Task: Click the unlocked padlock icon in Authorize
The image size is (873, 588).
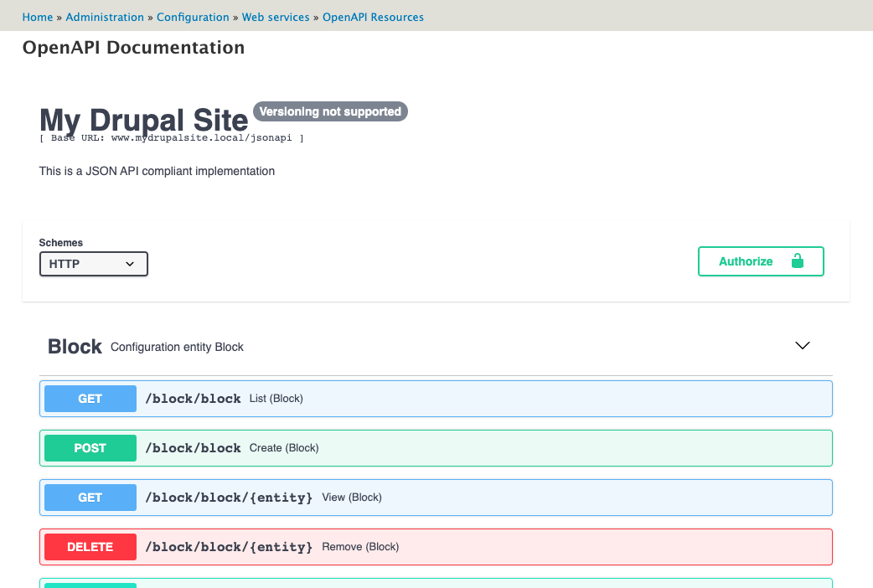Action: coord(798,260)
